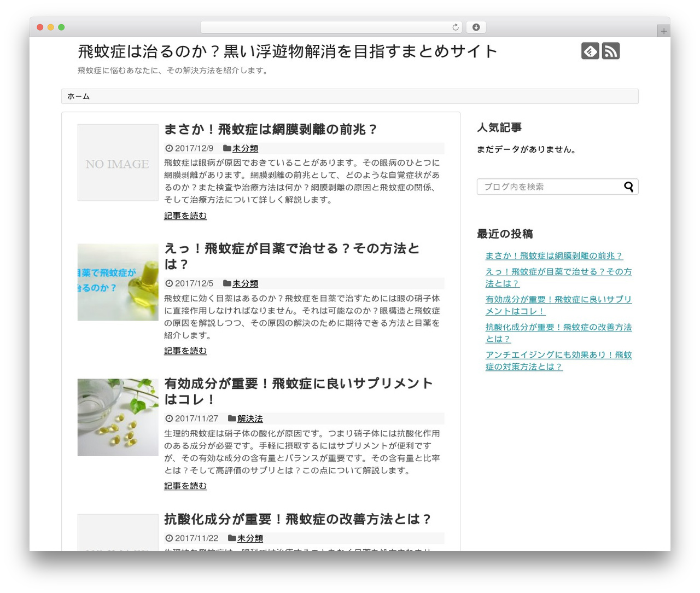The height and width of the screenshot is (593, 700).
Task: Click the 2017/11/22 post date
Action: pos(196,538)
